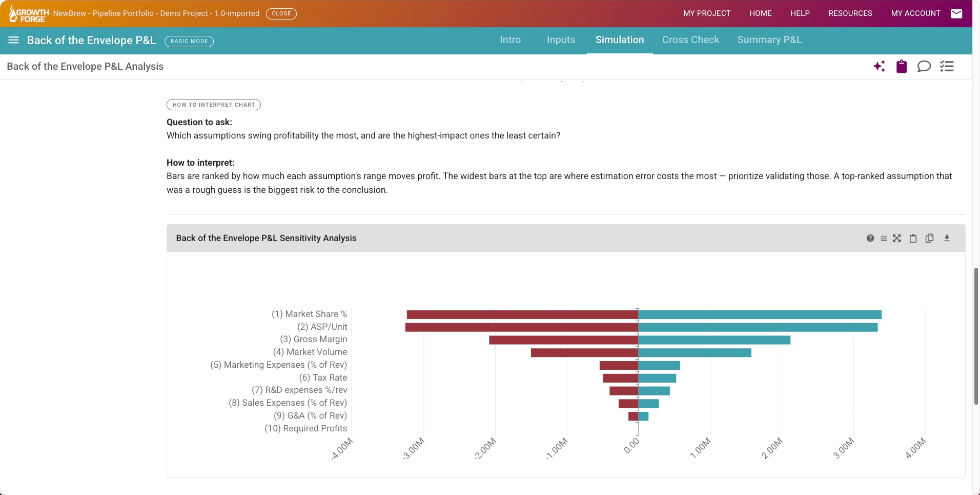Click the '(10) Required Profits' label
Viewport: 980px width, 495px height.
pyautogui.click(x=305, y=428)
